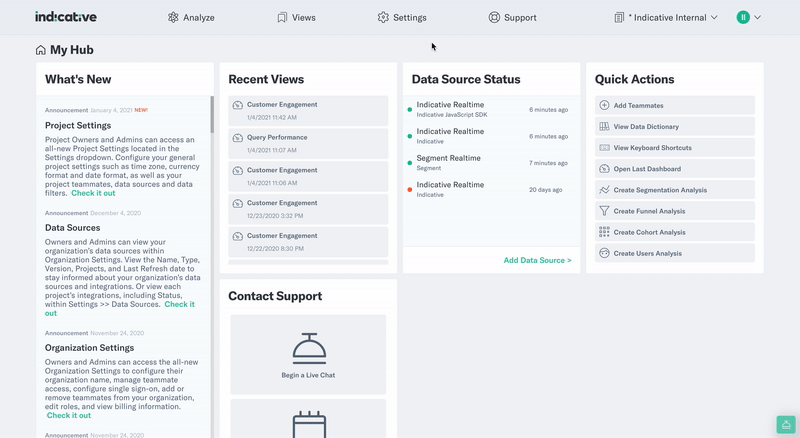This screenshot has width=800, height=438.
Task: Select Indicative Realtime 20 days ago row
Action: pyautogui.click(x=491, y=189)
